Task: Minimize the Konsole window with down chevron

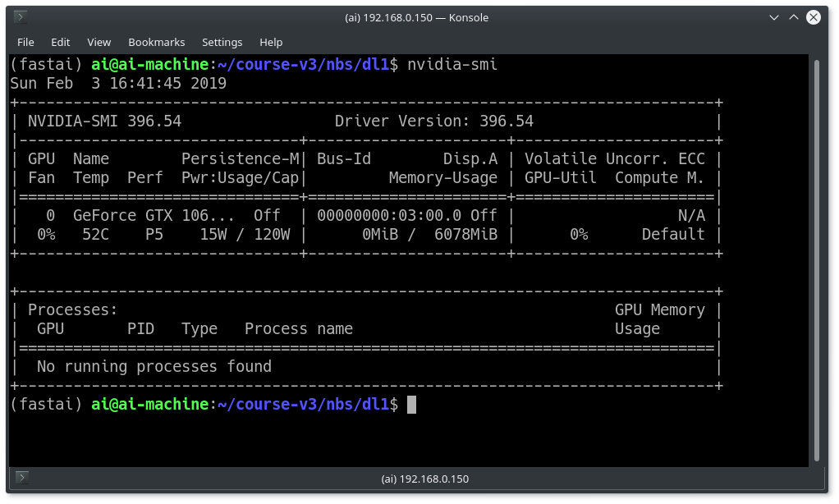Action: coord(773,18)
